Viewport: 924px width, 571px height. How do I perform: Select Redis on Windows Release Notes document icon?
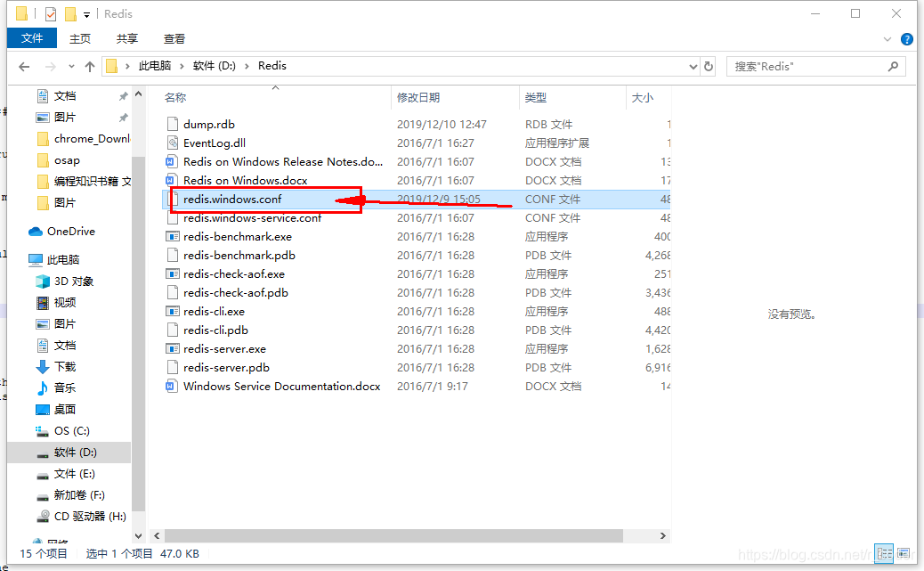click(172, 161)
